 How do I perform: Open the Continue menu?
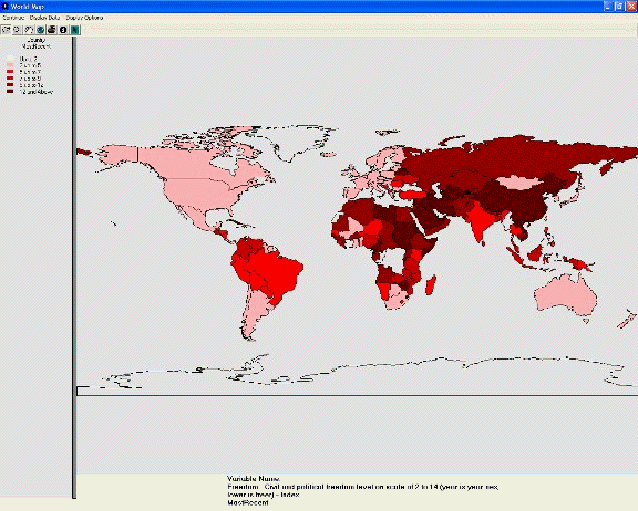click(13, 18)
